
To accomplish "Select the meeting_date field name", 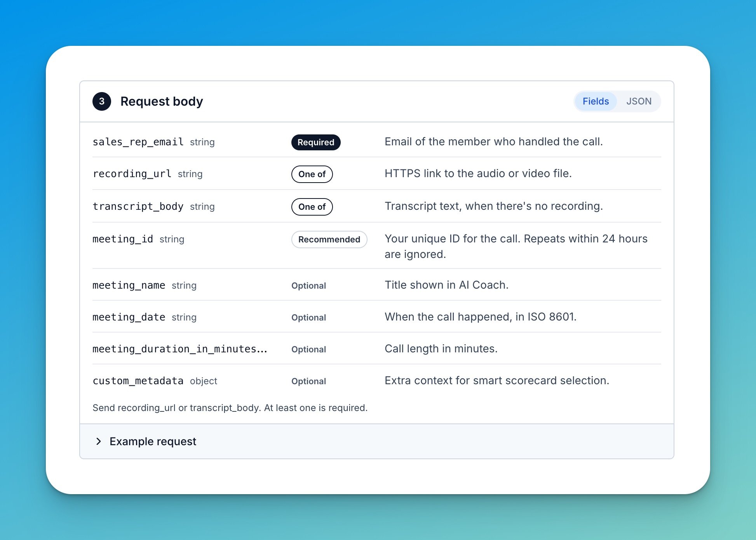I will click(x=129, y=317).
